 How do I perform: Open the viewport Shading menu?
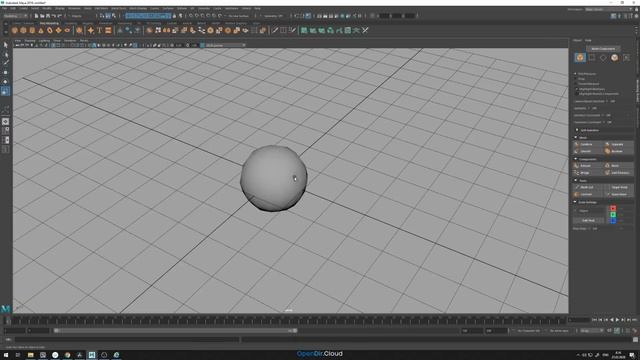[x=30, y=40]
